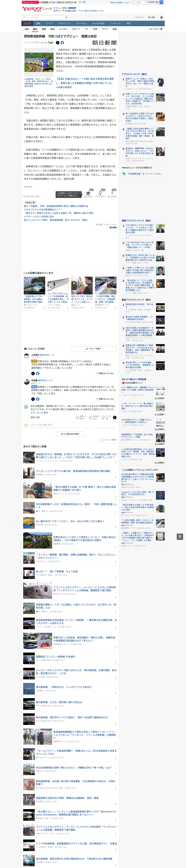The image size is (186, 868).
Task: Open the 500系新幹線グッズ article link
Action: 76,505
